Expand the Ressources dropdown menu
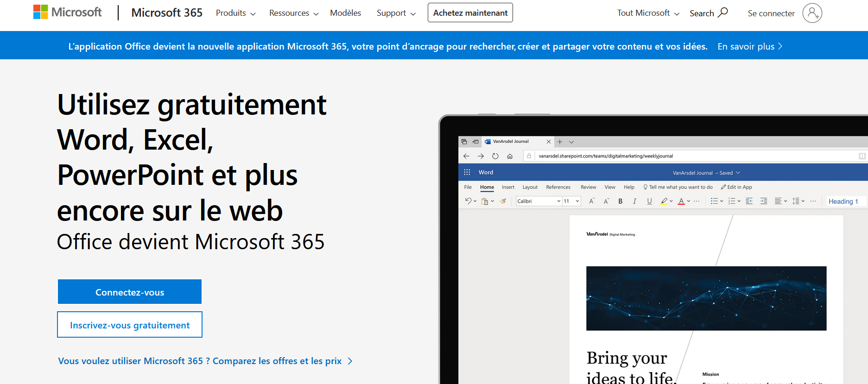The width and height of the screenshot is (868, 384). [x=294, y=13]
